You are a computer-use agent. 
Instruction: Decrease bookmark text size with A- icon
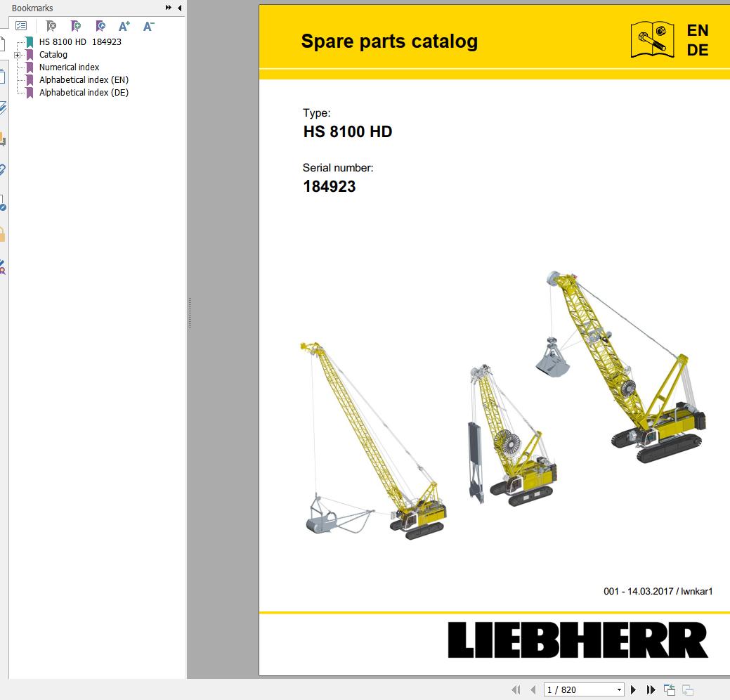pos(148,25)
